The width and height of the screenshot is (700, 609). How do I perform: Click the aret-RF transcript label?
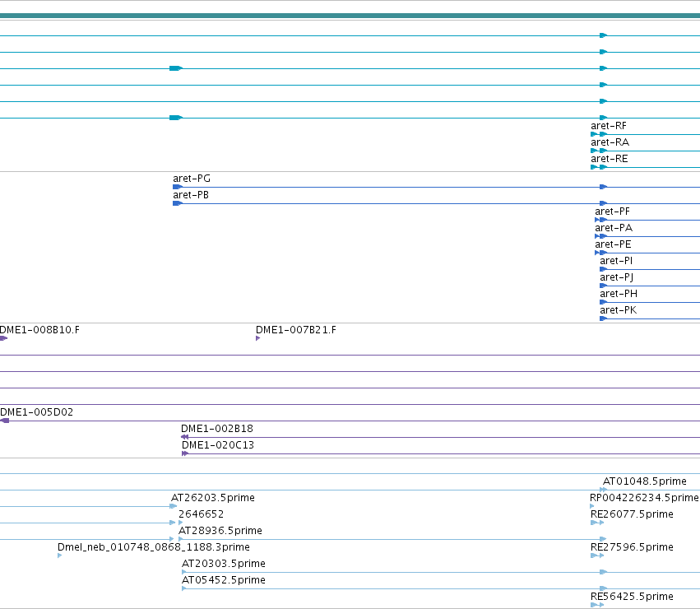point(609,126)
